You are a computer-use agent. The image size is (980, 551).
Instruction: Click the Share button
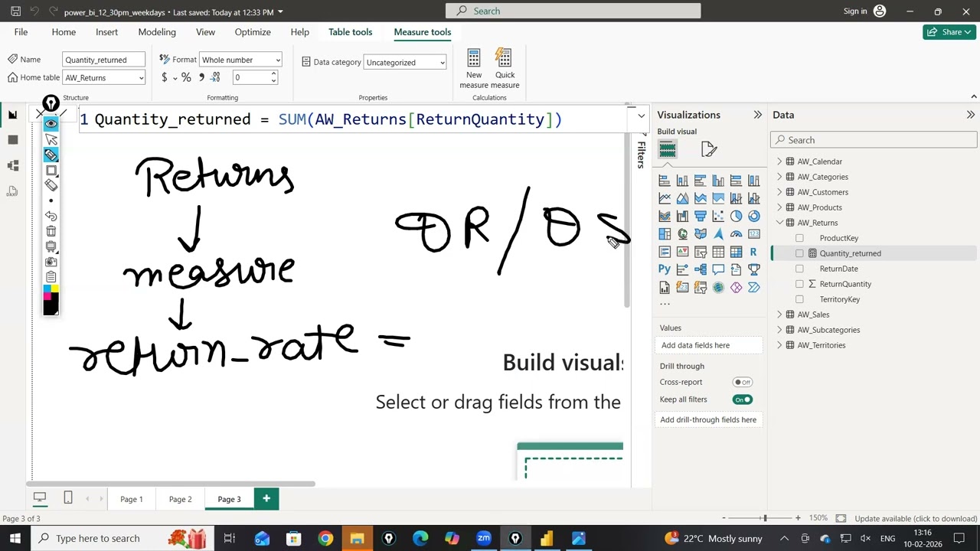(949, 32)
